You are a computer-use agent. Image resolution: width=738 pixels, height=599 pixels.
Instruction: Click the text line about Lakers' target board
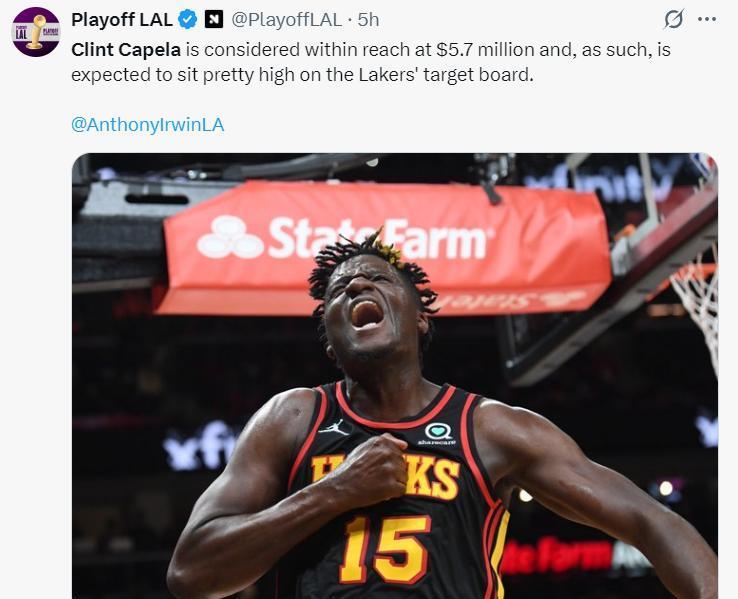pyautogui.click(x=302, y=75)
